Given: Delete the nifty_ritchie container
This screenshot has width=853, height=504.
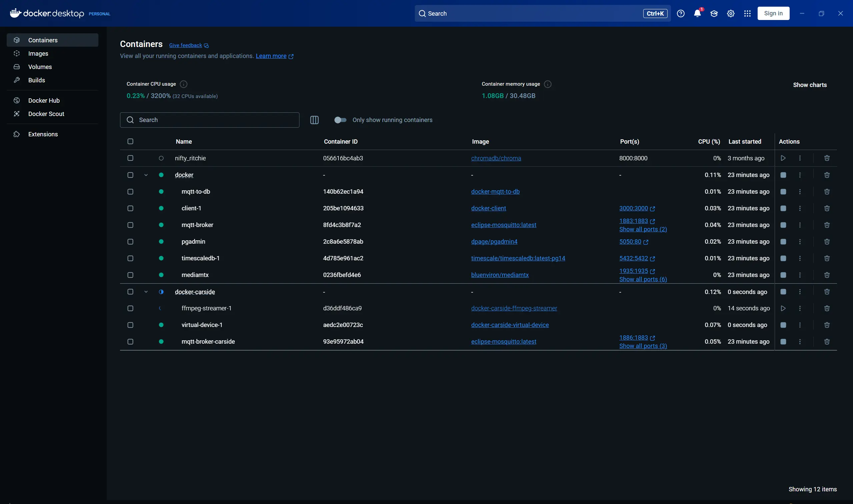Looking at the screenshot, I should click(827, 158).
